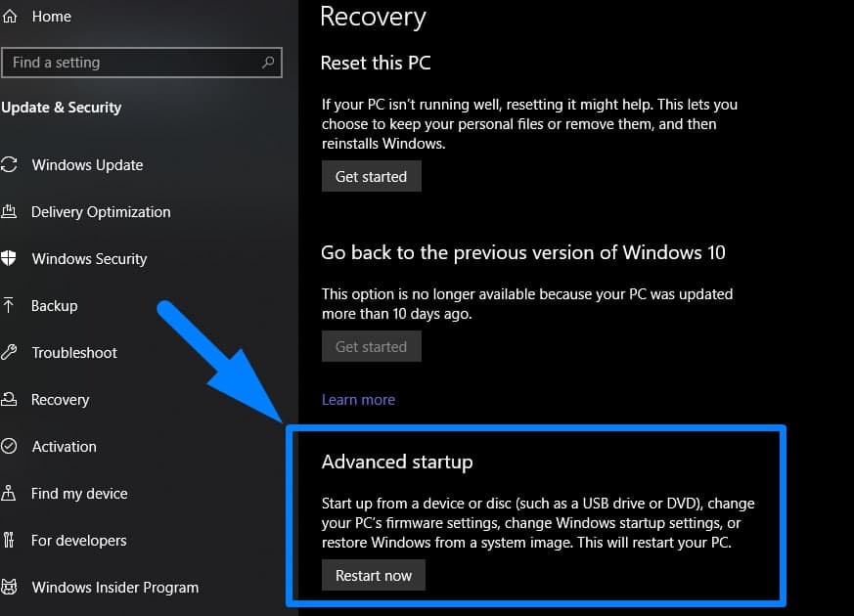Select the Recovery label in the sidebar
The width and height of the screenshot is (854, 616).
coord(60,400)
